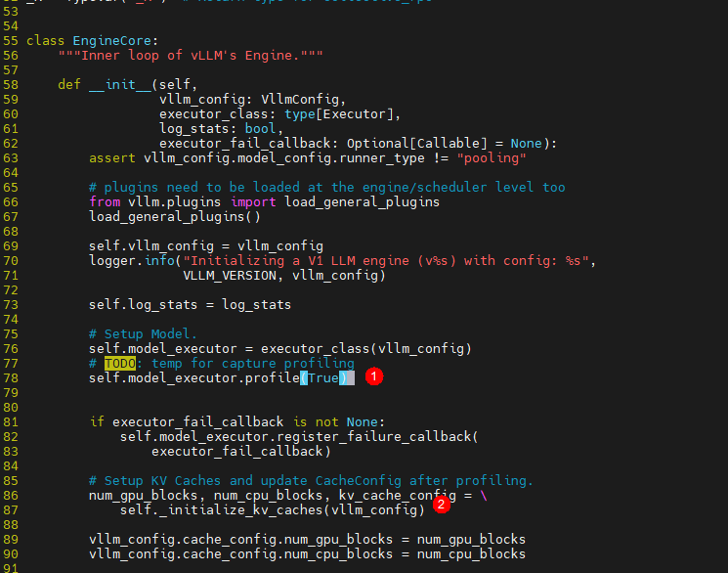Screen dimensions: 728x573
Task: Click executor_fail_callback) on line 83
Action: pos(241,452)
